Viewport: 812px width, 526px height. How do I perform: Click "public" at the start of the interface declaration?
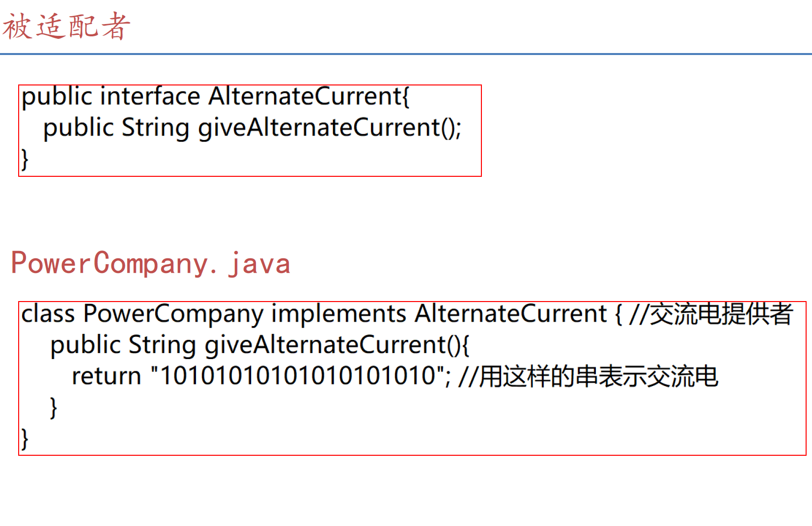(57, 96)
